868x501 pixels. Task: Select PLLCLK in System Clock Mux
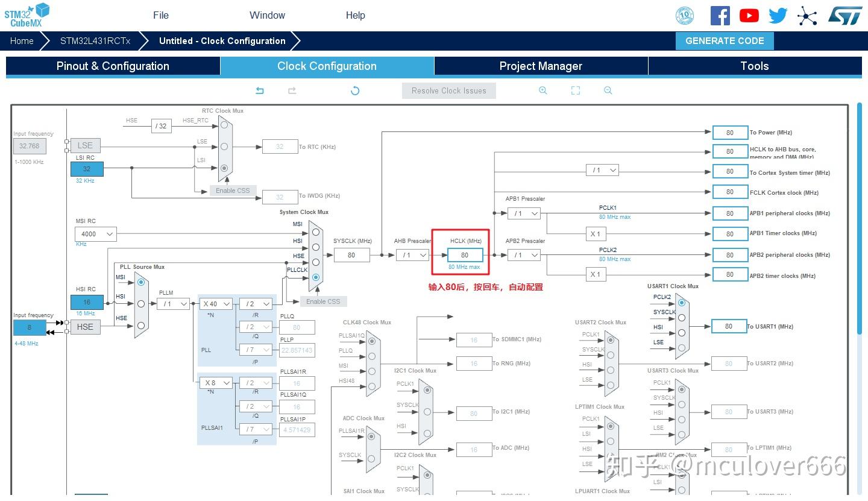pos(316,277)
